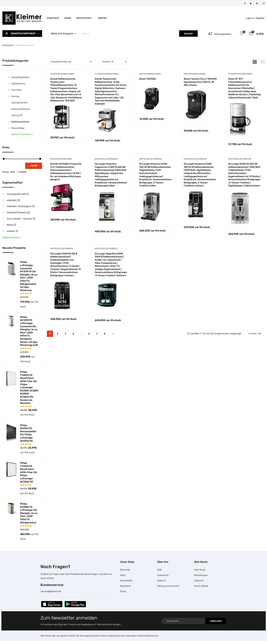Open the Standardsortierung sort dropdown
This screenshot has height=644, width=267.
(71, 62)
